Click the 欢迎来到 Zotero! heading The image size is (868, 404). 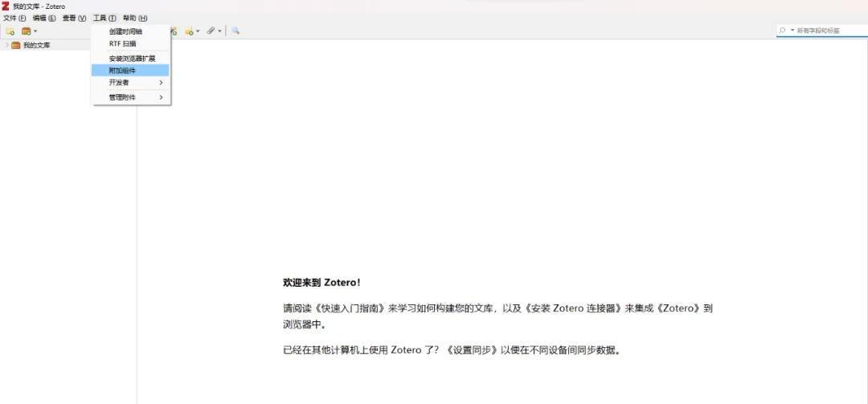[321, 283]
